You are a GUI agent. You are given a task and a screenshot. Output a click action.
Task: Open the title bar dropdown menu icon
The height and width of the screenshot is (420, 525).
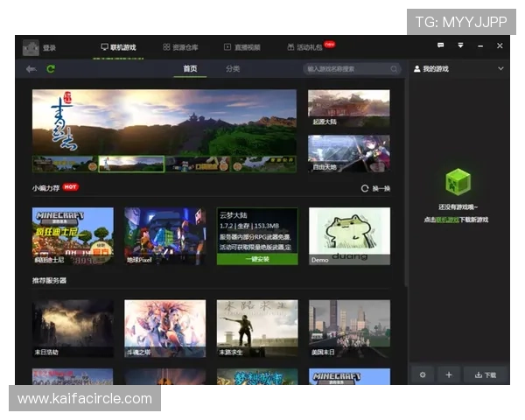coord(461,45)
